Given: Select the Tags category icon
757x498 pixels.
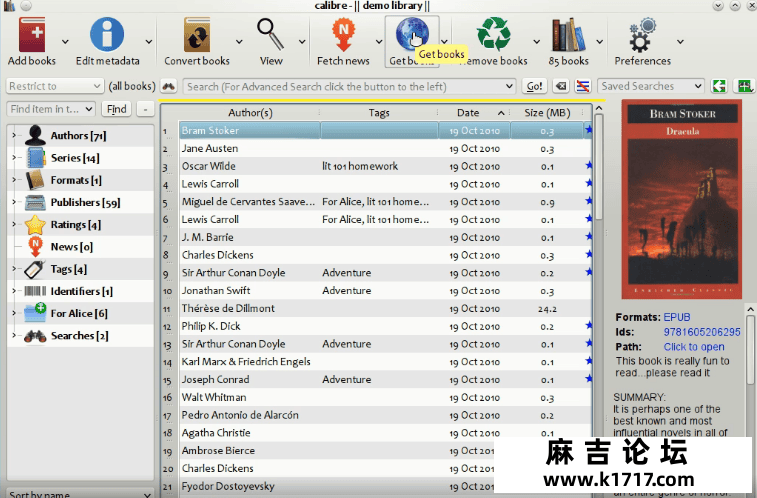Looking at the screenshot, I should click(x=34, y=269).
